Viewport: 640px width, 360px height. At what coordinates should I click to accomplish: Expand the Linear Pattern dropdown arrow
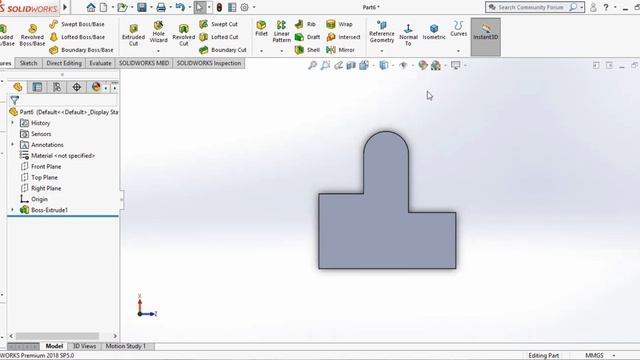[x=282, y=51]
